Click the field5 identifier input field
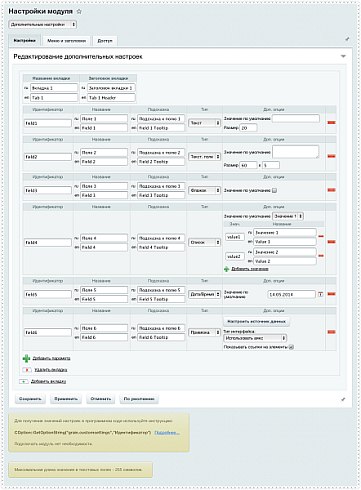 (48, 294)
